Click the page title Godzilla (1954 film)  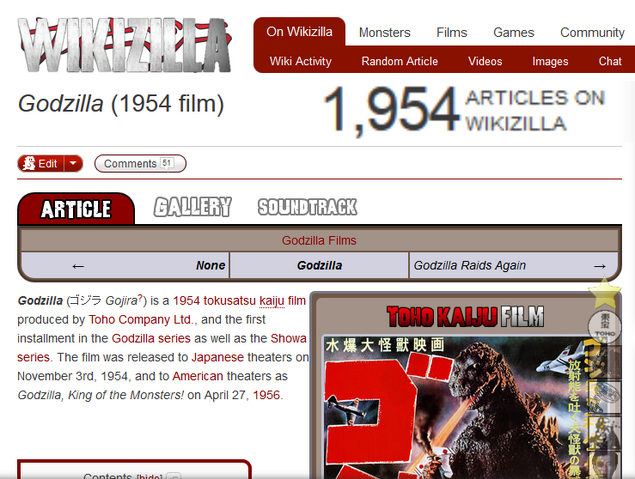[121, 104]
